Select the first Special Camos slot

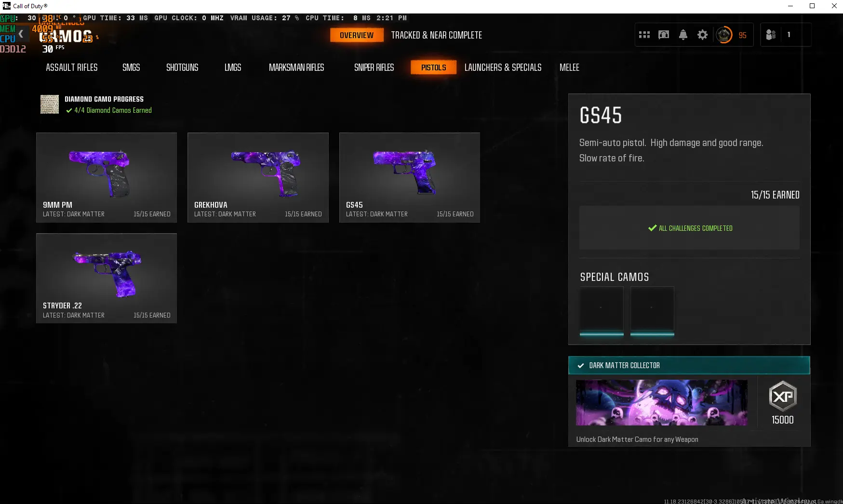click(x=602, y=310)
